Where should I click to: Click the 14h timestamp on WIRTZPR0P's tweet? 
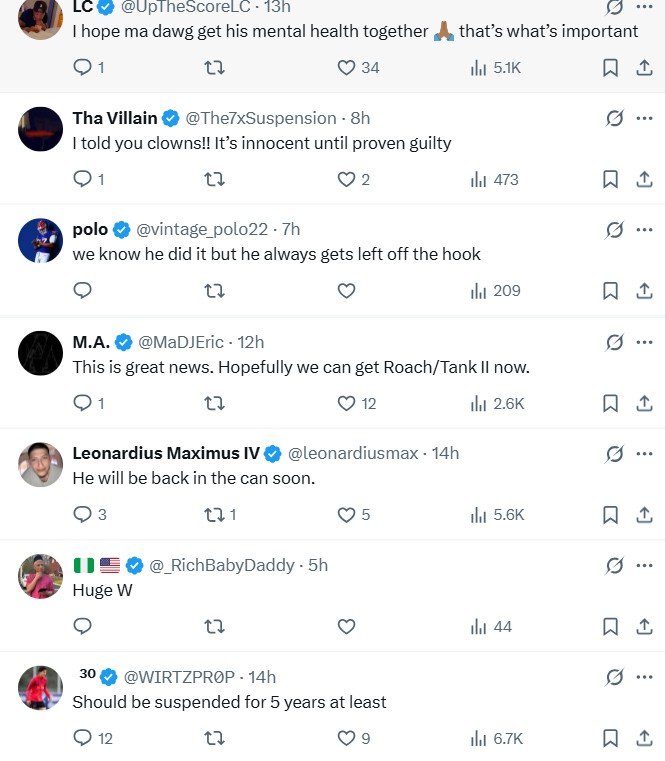pyautogui.click(x=261, y=677)
